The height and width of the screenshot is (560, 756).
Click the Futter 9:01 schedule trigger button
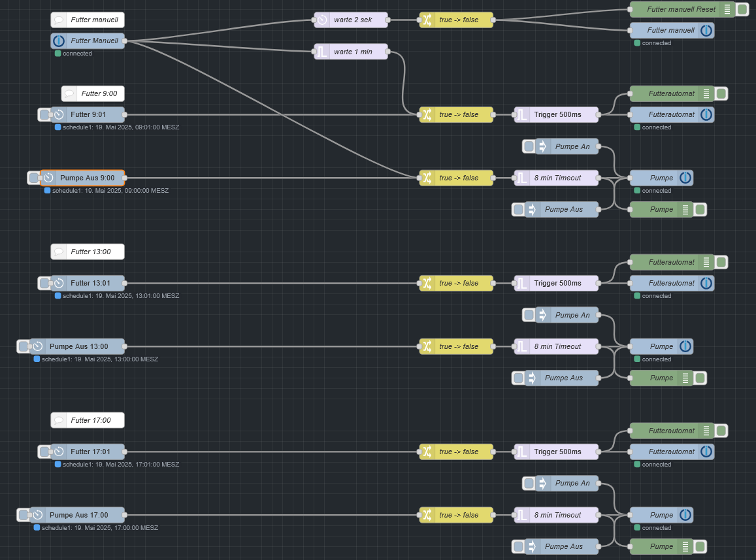[44, 115]
